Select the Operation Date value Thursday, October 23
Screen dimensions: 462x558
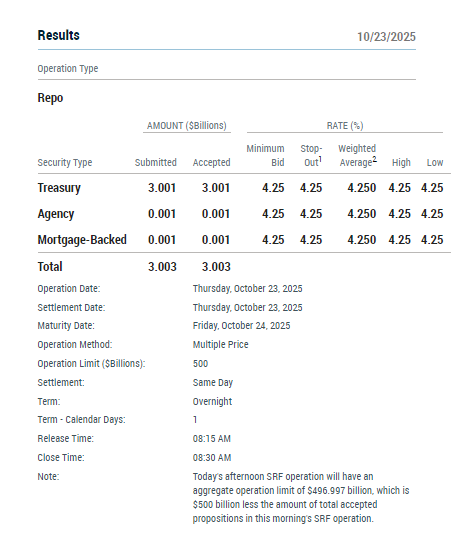(x=248, y=288)
